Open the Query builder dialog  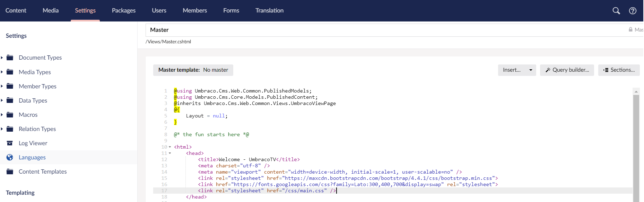click(567, 70)
